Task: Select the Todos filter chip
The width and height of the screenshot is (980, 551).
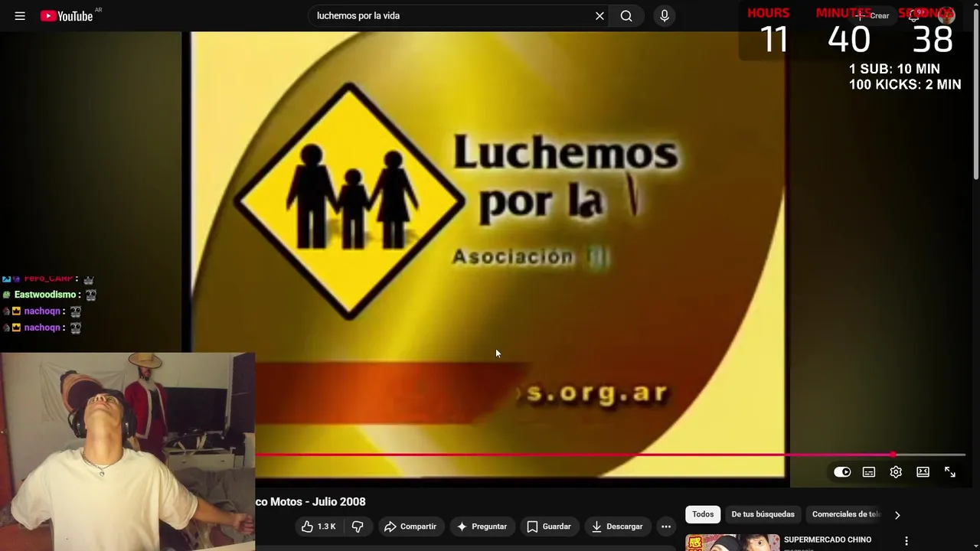Action: (x=703, y=514)
